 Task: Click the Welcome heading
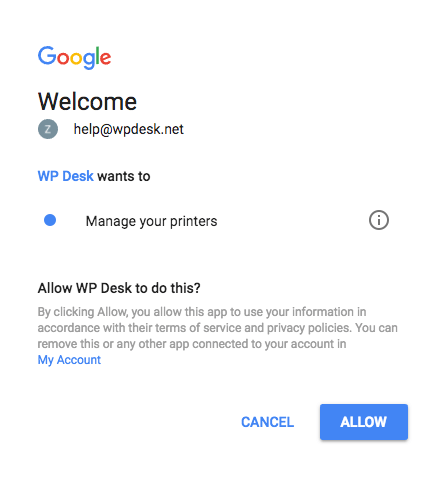click(x=87, y=101)
